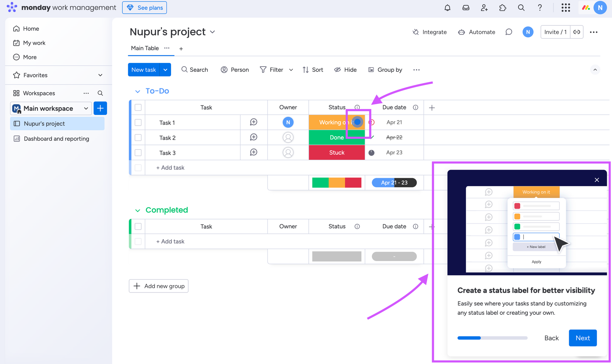Open Workspaces options ellipsis

tap(86, 93)
